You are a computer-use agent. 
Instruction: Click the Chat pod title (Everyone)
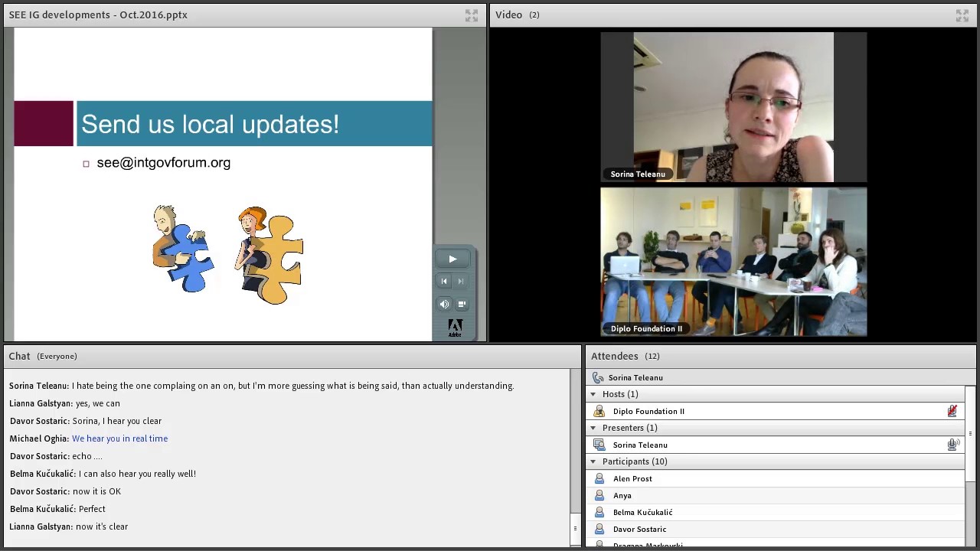(x=43, y=356)
